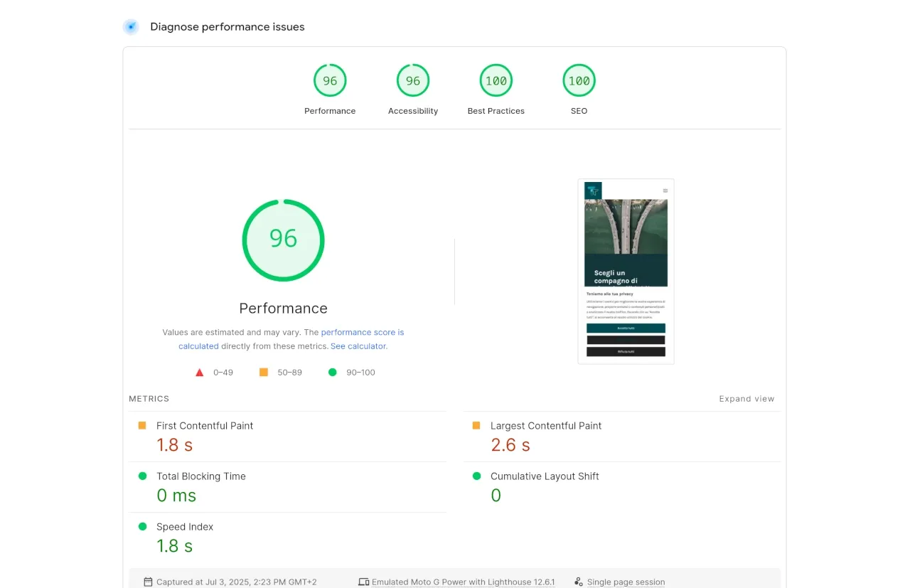This screenshot has width=910, height=588.
Task: Click the Diagnose performance issues heading
Action: tap(227, 27)
